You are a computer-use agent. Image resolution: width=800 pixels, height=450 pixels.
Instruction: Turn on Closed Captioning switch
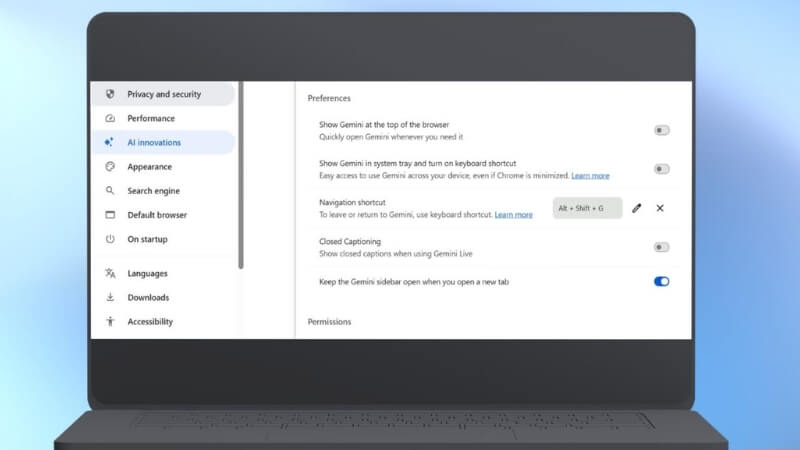(661, 247)
